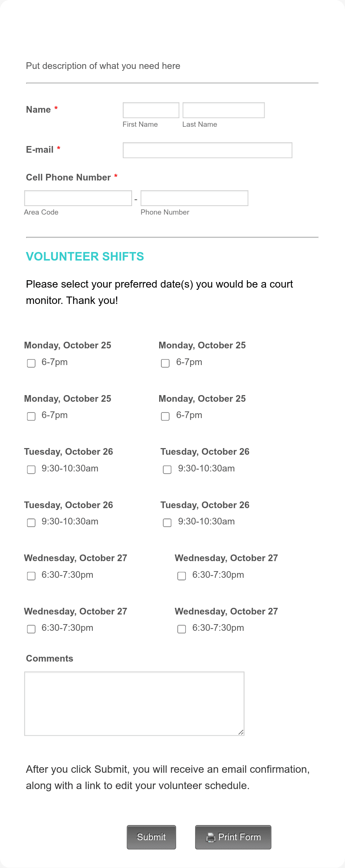The width and height of the screenshot is (345, 868).
Task: Check second right Tuesday October 26 checkbox
Action: click(x=167, y=523)
